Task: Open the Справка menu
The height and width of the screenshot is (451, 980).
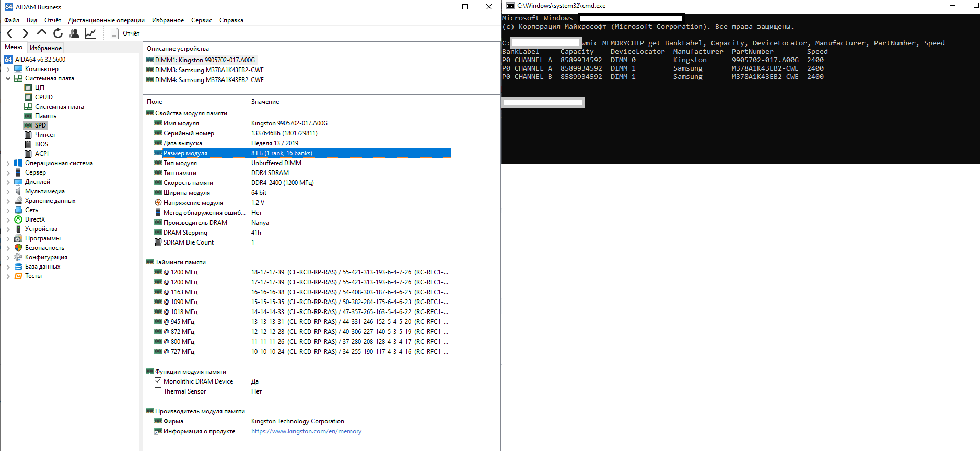Action: coord(231,20)
